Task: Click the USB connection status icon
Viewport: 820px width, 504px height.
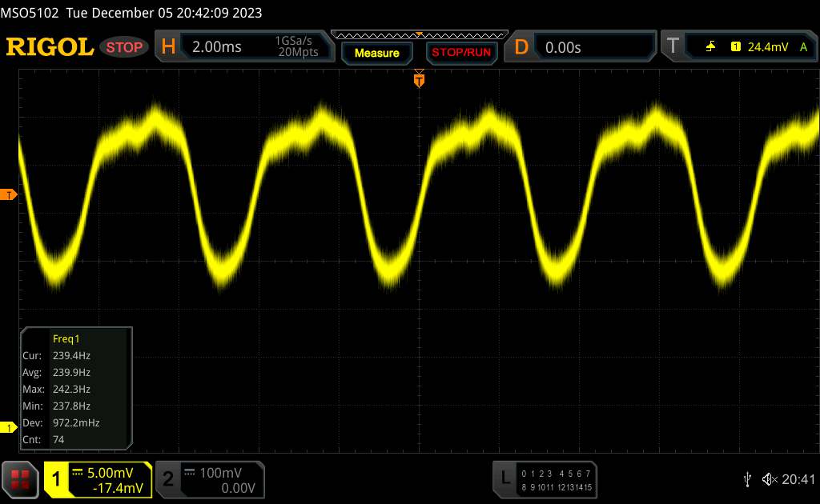Action: 747,478
